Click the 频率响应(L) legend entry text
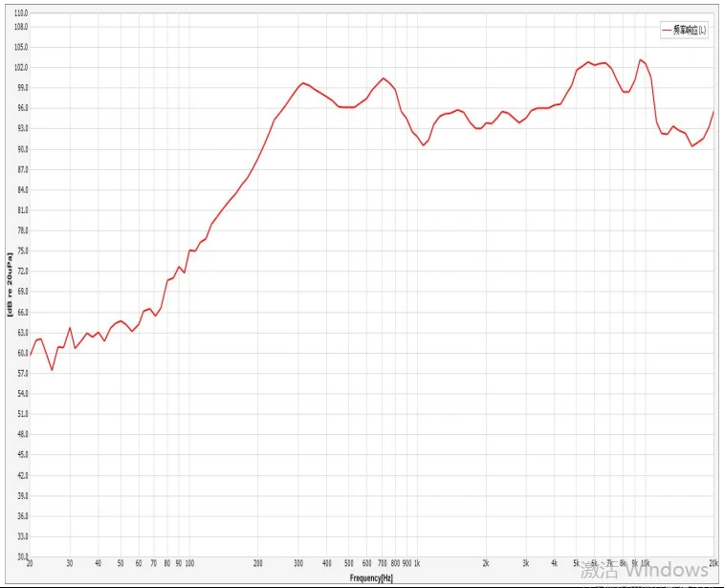 coord(690,30)
